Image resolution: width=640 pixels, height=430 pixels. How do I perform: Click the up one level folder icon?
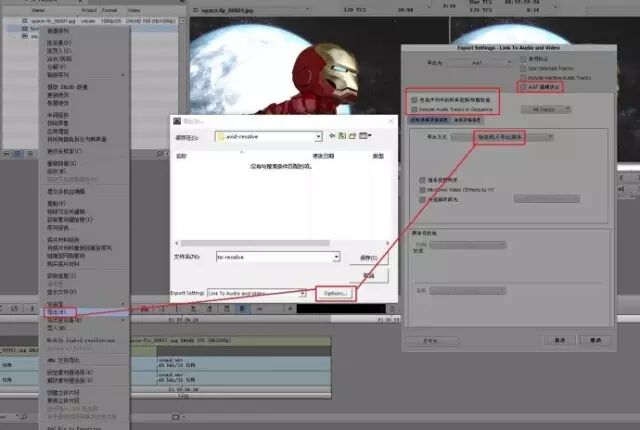(342, 136)
